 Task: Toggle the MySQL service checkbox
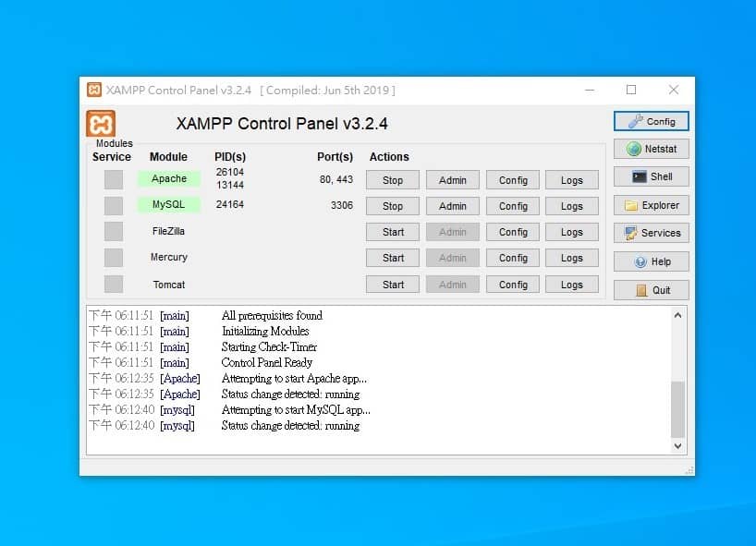point(113,205)
